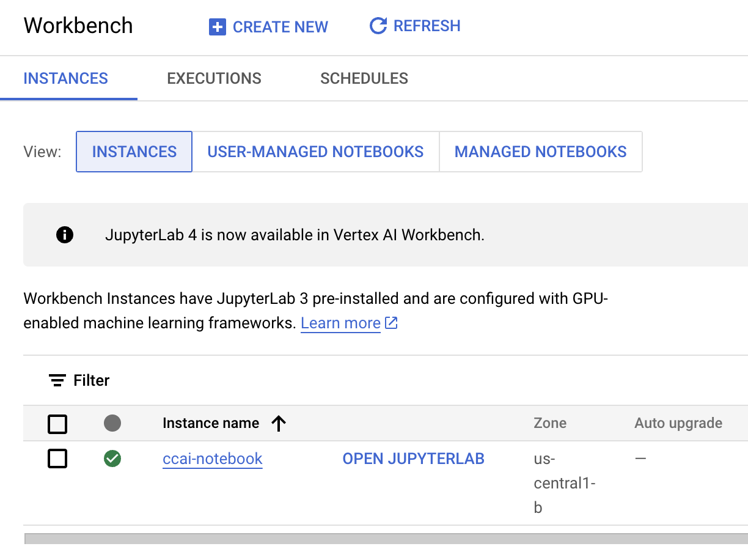Image resolution: width=748 pixels, height=560 pixels.
Task: Click the Create New plus icon
Action: point(217,27)
